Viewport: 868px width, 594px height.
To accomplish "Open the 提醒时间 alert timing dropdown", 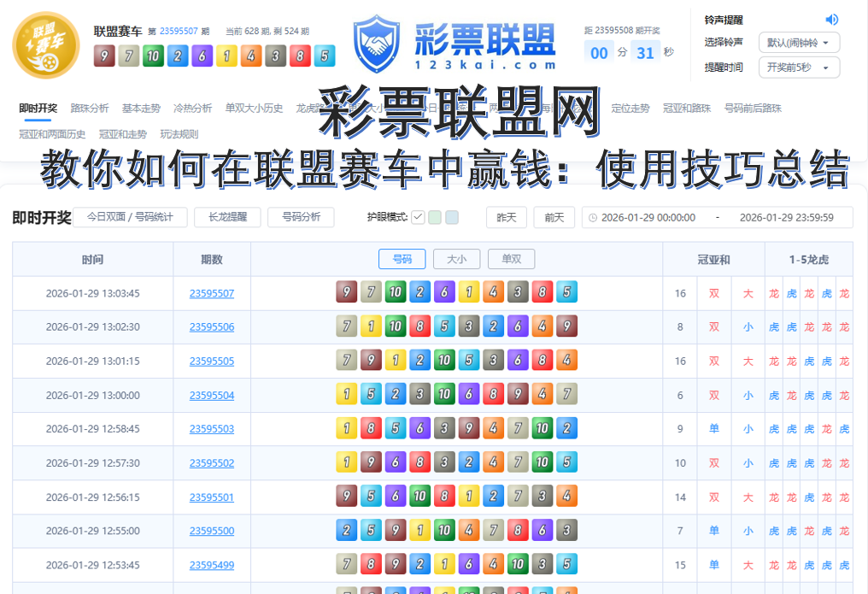I will [799, 68].
